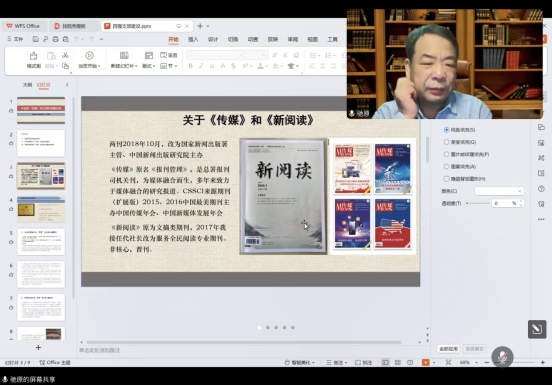Image resolution: width=552 pixels, height=386 pixels.
Task: Click the slide Layout icon
Action: pos(149,55)
